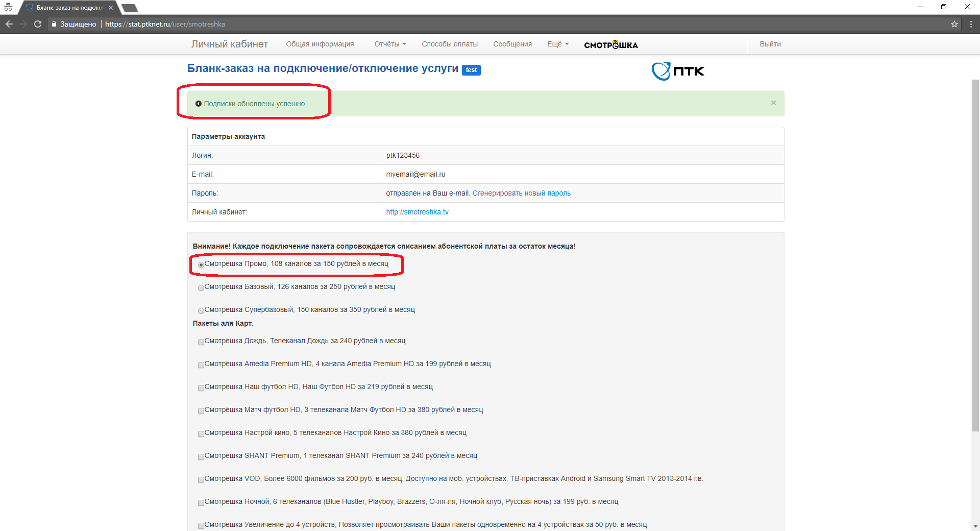Select Смотрёшка Базовый 126 каналов radio
The height and width of the screenshot is (531, 980).
(201, 287)
